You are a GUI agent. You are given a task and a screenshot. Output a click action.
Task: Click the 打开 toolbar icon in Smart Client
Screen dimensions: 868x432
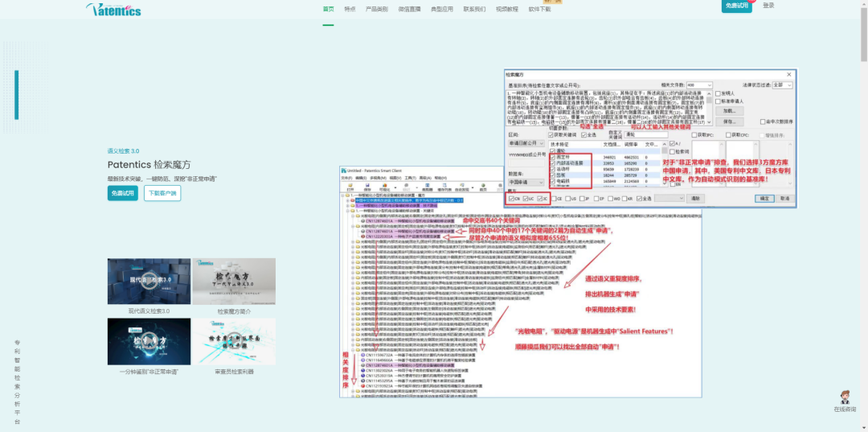point(350,187)
